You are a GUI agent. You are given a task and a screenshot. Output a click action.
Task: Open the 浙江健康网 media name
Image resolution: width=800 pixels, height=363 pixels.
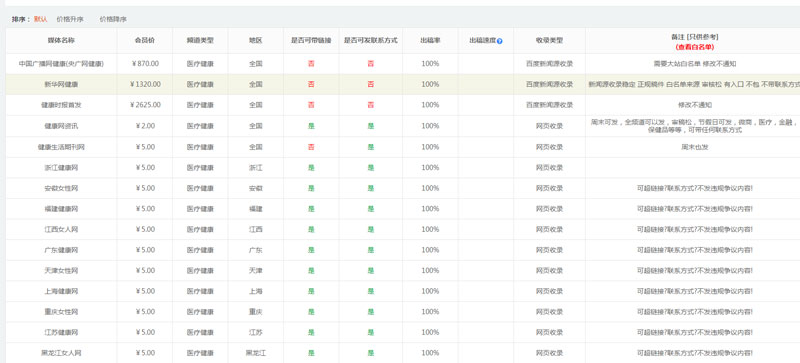61,167
